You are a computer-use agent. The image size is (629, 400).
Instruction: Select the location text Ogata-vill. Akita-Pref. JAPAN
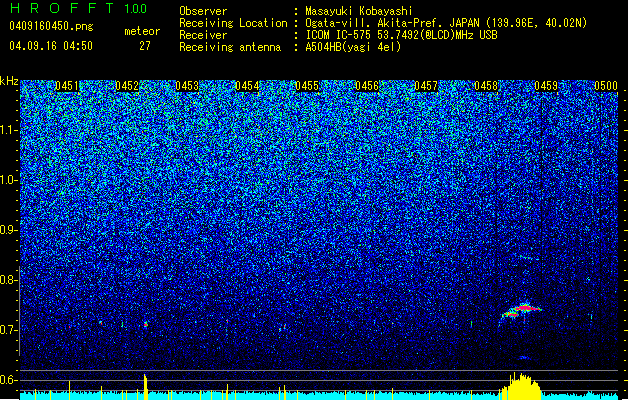[392, 23]
